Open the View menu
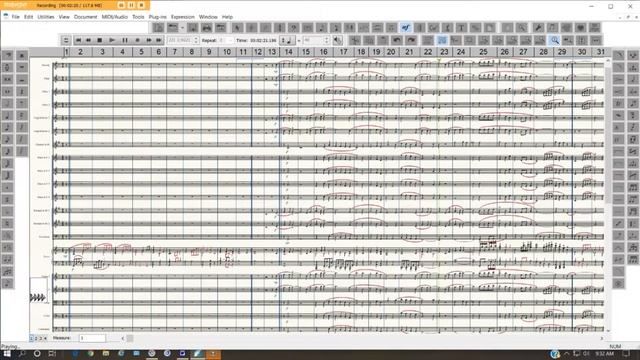The height and width of the screenshot is (360, 640). [x=64, y=17]
